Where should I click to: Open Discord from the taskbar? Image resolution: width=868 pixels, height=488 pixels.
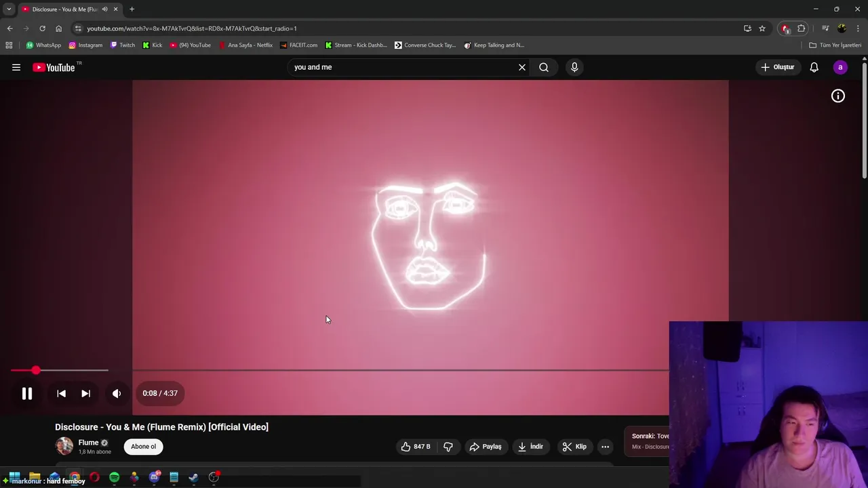(x=154, y=477)
